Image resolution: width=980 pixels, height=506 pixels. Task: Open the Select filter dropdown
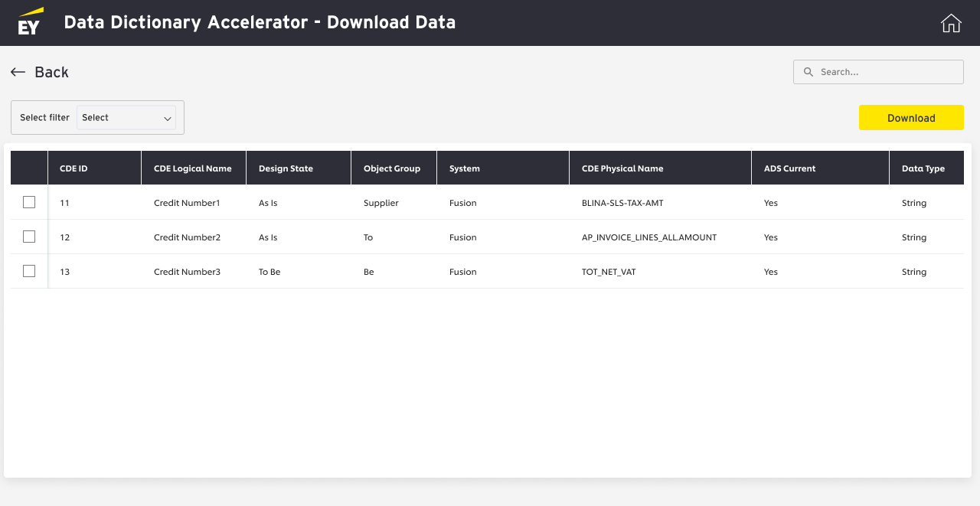(x=126, y=118)
